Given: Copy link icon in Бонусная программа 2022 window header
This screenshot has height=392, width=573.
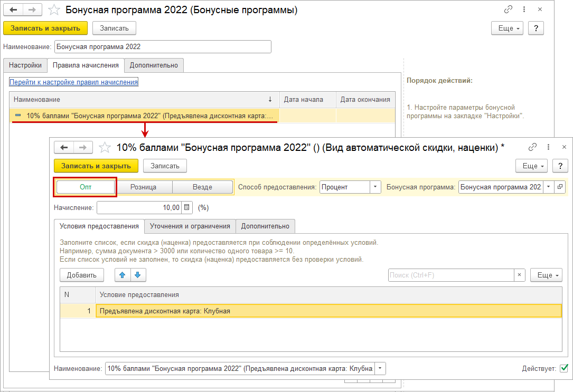Looking at the screenshot, I should click(x=508, y=9).
